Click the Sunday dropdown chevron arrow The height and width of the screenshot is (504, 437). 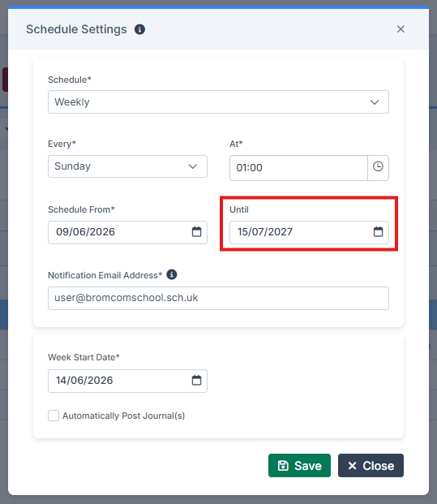(193, 166)
